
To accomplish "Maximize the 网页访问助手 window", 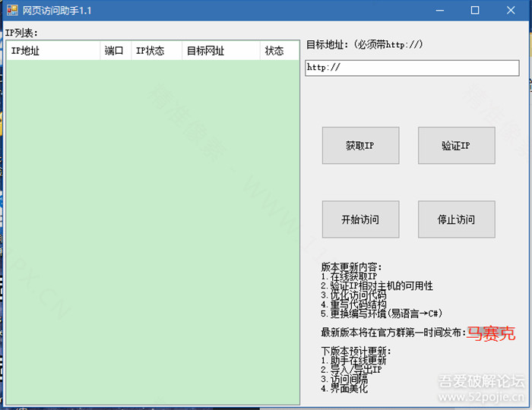I will point(475,11).
